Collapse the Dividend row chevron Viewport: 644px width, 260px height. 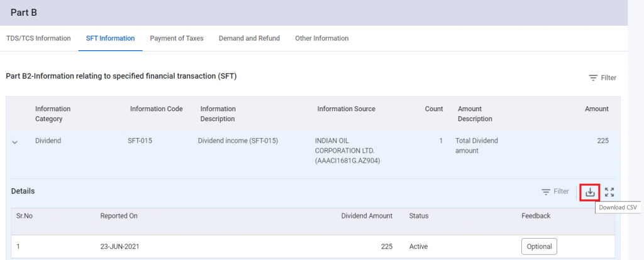[x=15, y=143]
